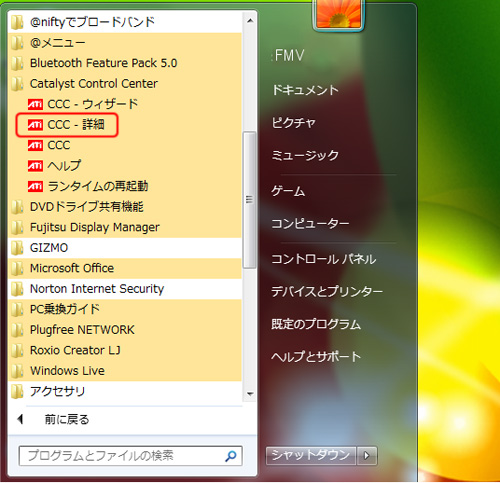Screen dimensions: 500x483
Task: Expand the PC乗換ガイド folder
Action: point(125,309)
